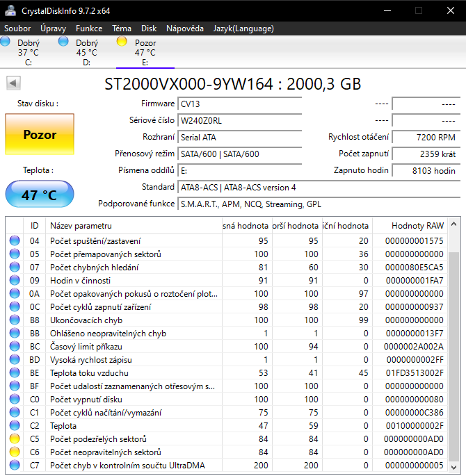The image size is (466, 476).
Task: Open the Jazyk(Language) menu
Action: (x=243, y=28)
